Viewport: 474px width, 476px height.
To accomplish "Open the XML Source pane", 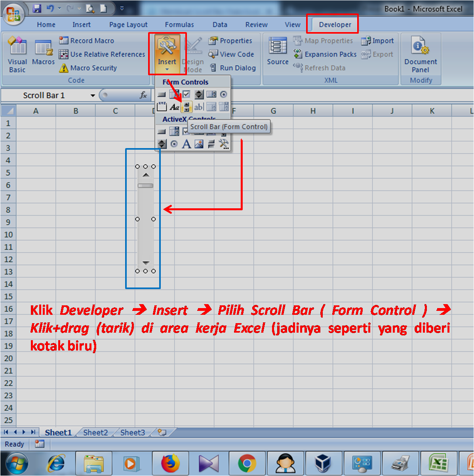I will pos(278,51).
